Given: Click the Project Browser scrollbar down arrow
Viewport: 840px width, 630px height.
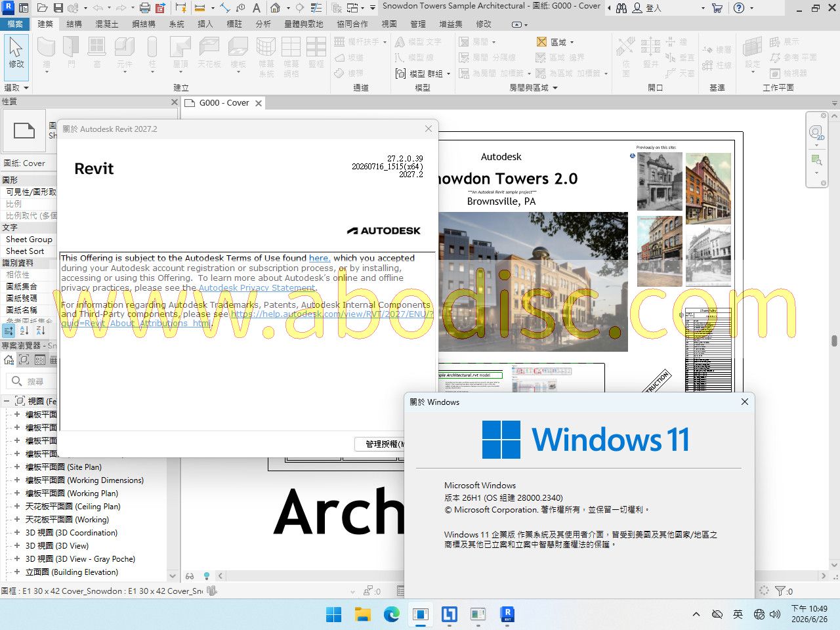Looking at the screenshot, I should [173, 576].
